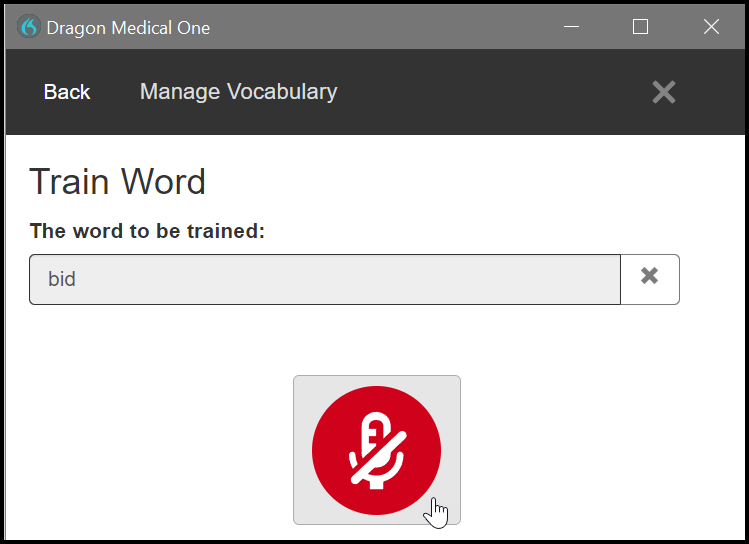Click the dark header bar beside Manage Vocabulary
The height and width of the screenshot is (544, 749).
[x=492, y=92]
